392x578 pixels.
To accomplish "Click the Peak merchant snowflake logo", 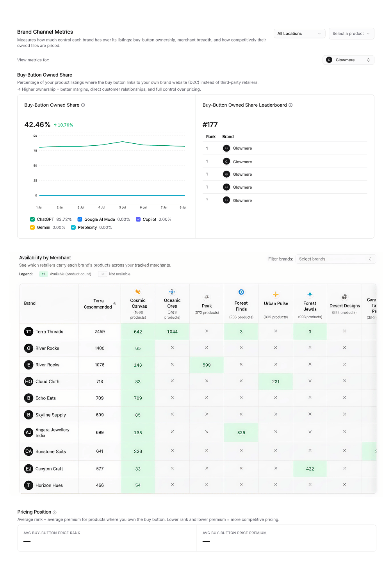I will (x=207, y=297).
